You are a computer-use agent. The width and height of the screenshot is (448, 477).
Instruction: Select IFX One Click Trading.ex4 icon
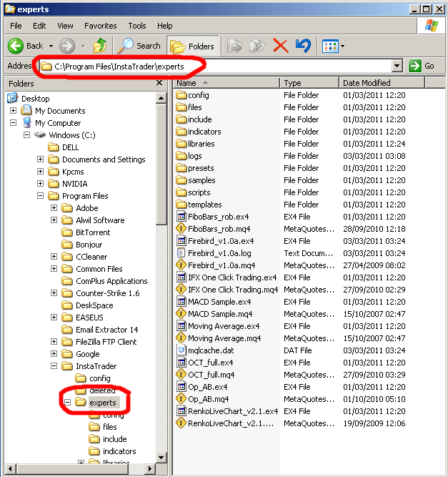pos(181,277)
